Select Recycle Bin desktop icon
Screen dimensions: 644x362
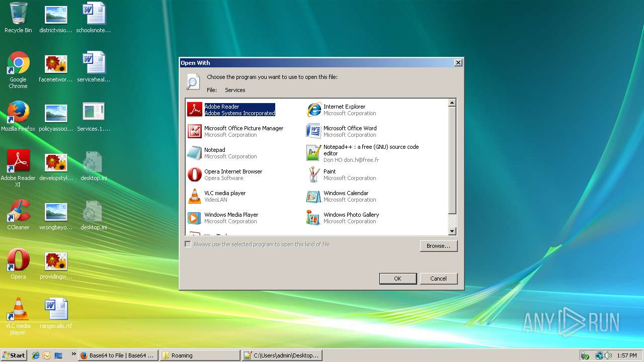point(18,18)
